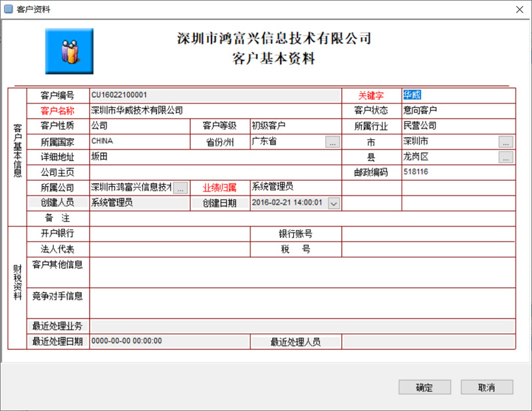The height and width of the screenshot is (411, 532).
Task: Click the empty 银行账号 field
Action: (429, 234)
